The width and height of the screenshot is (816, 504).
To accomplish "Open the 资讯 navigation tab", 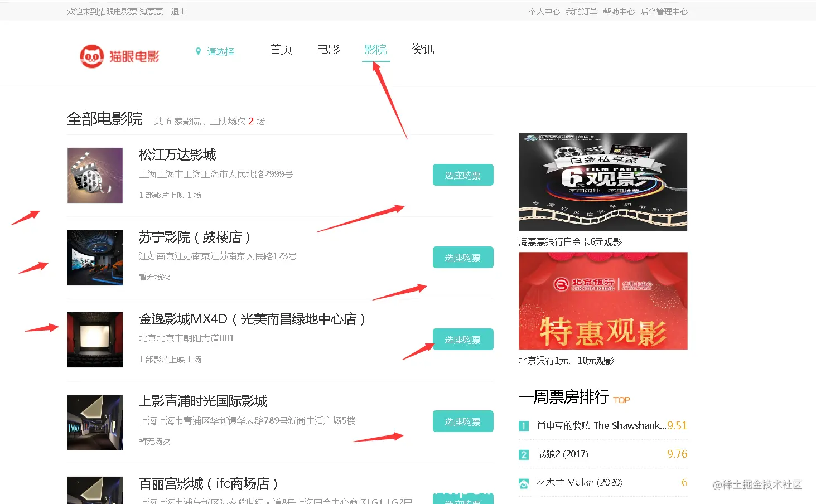I will pos(423,49).
